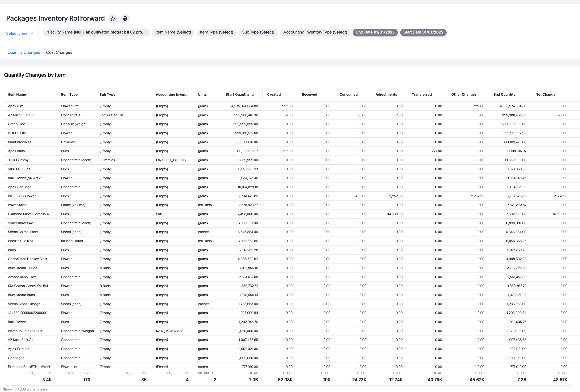Click the Power Juice item cell
This screenshot has height=392, width=580.
30,205
